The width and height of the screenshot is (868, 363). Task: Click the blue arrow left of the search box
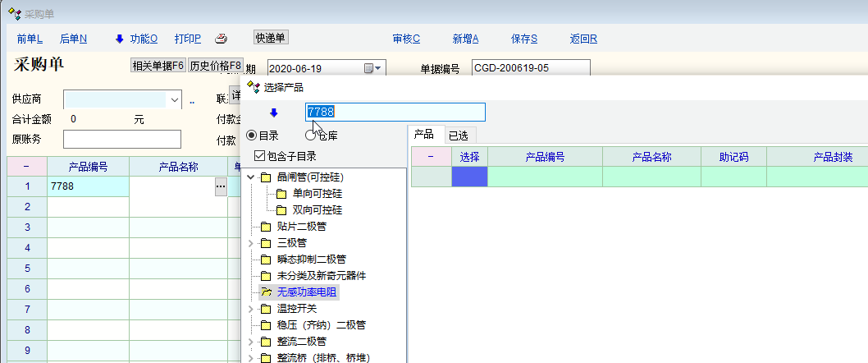(274, 113)
